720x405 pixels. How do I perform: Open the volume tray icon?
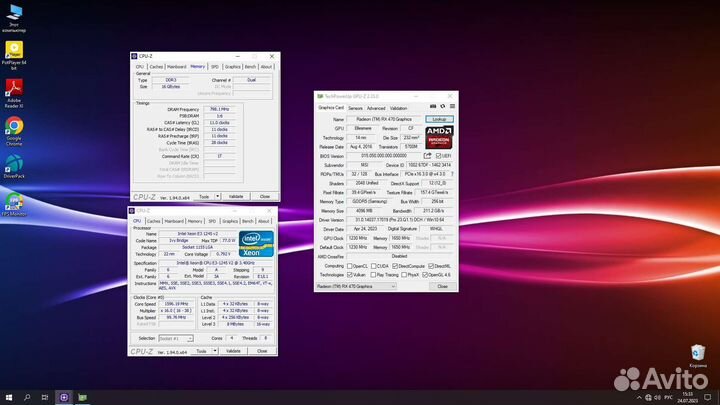[x=658, y=398]
